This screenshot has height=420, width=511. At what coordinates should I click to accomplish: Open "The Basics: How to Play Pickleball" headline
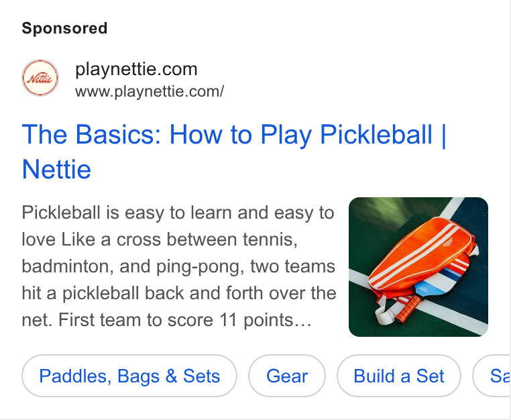click(x=233, y=152)
